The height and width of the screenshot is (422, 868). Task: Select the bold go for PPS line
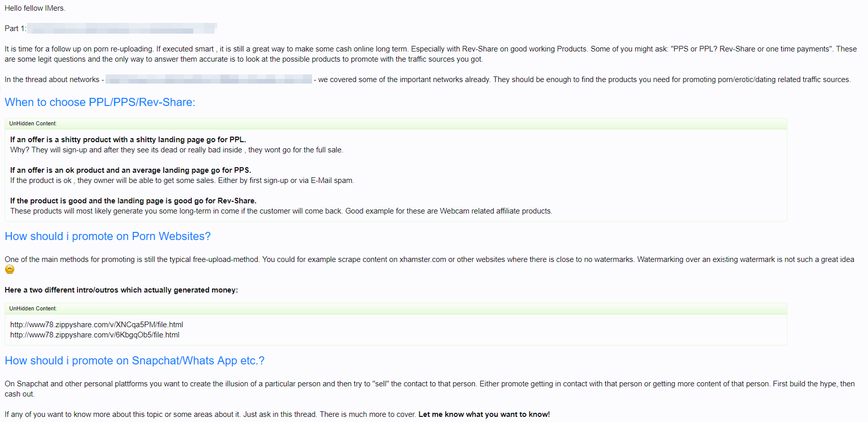click(x=131, y=170)
